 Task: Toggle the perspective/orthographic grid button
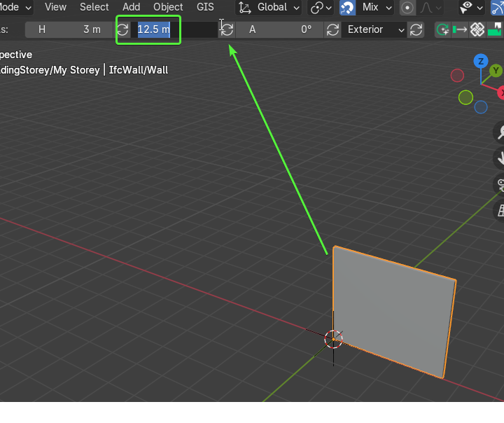(x=500, y=211)
